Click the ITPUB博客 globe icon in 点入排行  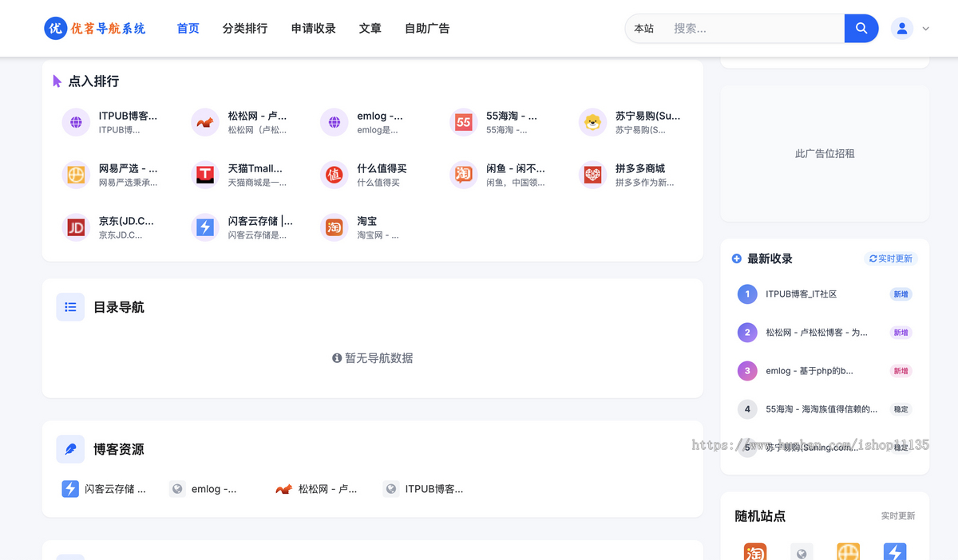(76, 122)
